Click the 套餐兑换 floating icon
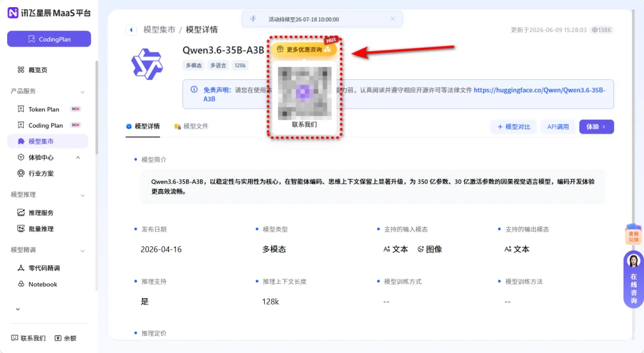The image size is (644, 353). pyautogui.click(x=633, y=234)
